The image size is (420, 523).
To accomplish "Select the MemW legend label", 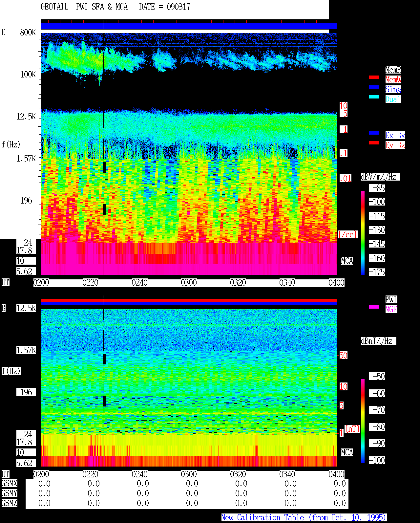I will pos(393,79).
